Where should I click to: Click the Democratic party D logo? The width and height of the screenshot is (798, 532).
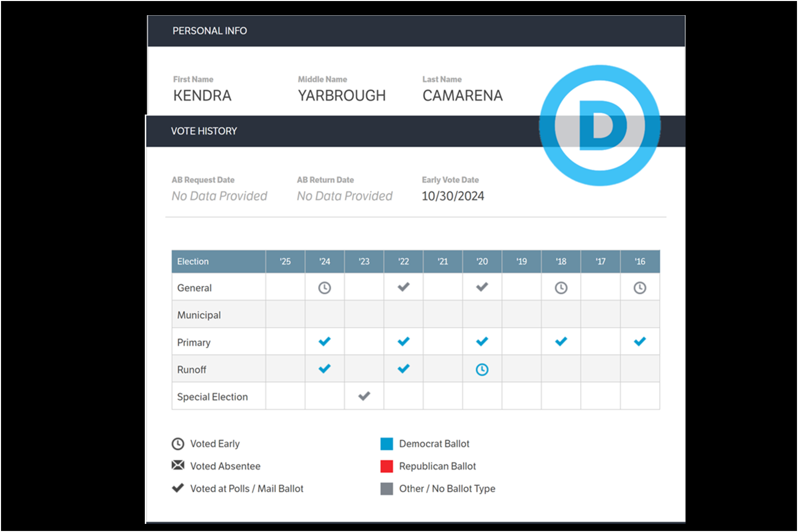click(x=600, y=125)
